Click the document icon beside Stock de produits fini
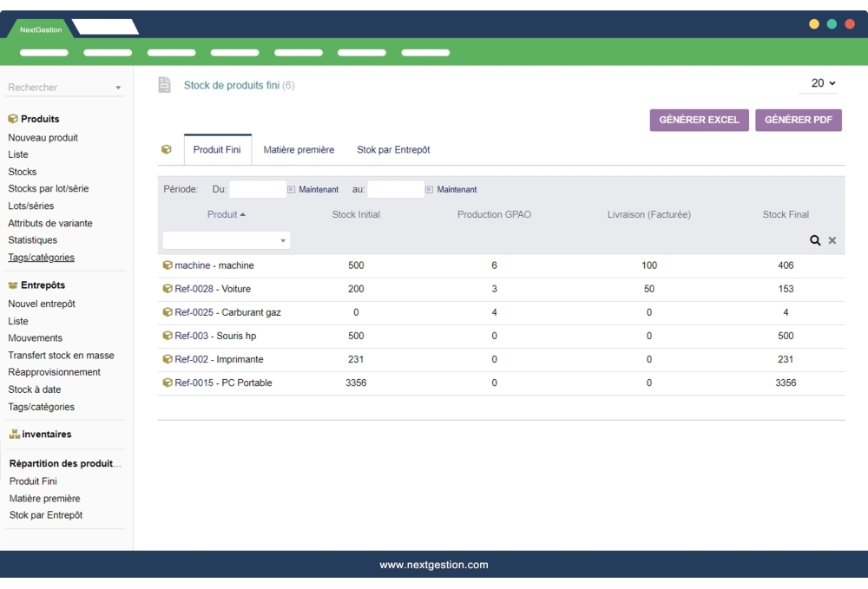The width and height of the screenshot is (868, 589). point(162,84)
